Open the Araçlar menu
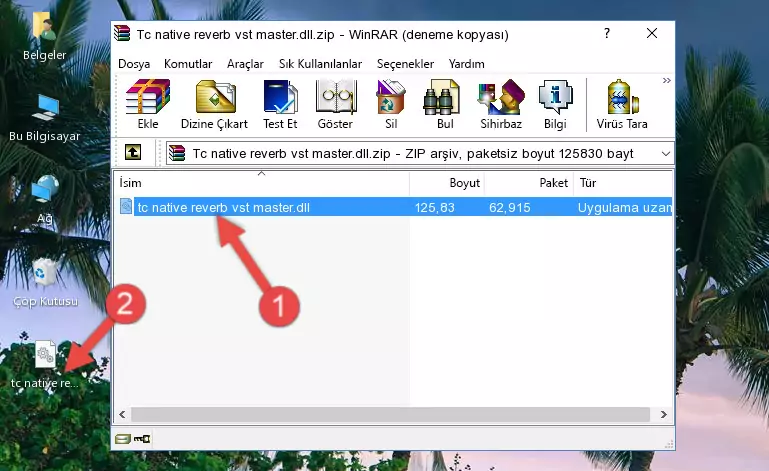The image size is (769, 471). pyautogui.click(x=245, y=64)
